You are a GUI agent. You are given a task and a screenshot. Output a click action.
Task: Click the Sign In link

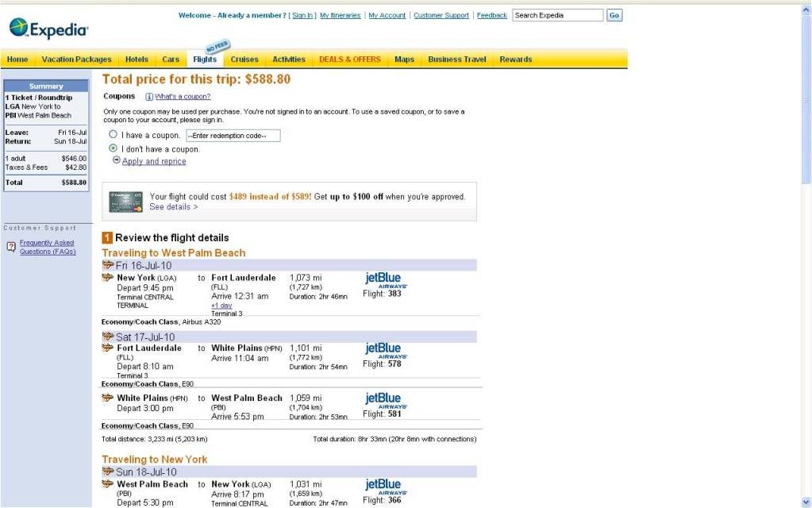pyautogui.click(x=302, y=16)
